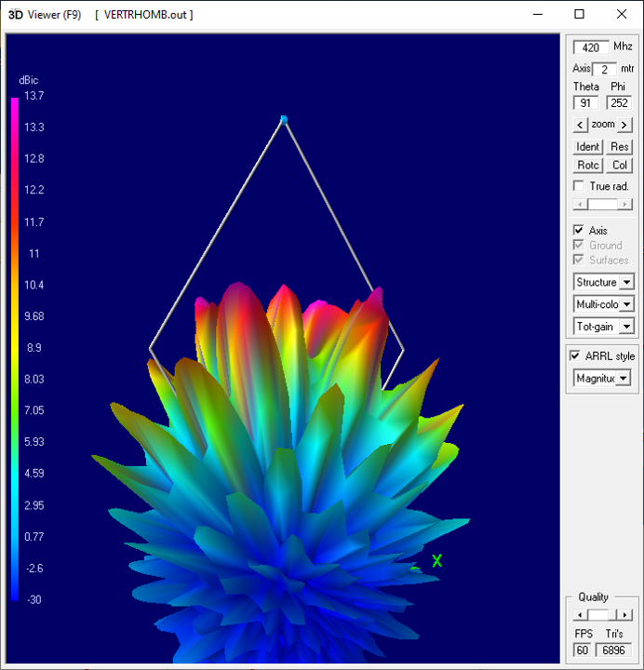Click the dBic color scale bar

pyautogui.click(x=15, y=349)
